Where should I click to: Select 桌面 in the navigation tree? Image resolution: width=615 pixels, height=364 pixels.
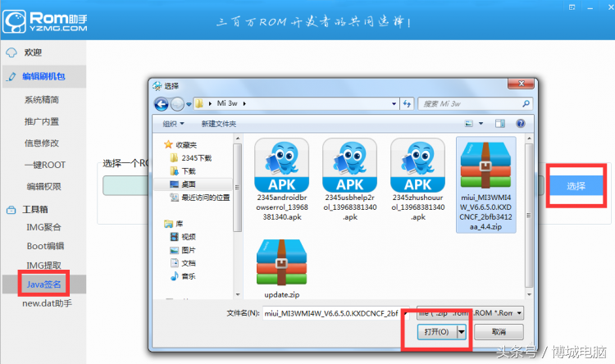pos(189,184)
